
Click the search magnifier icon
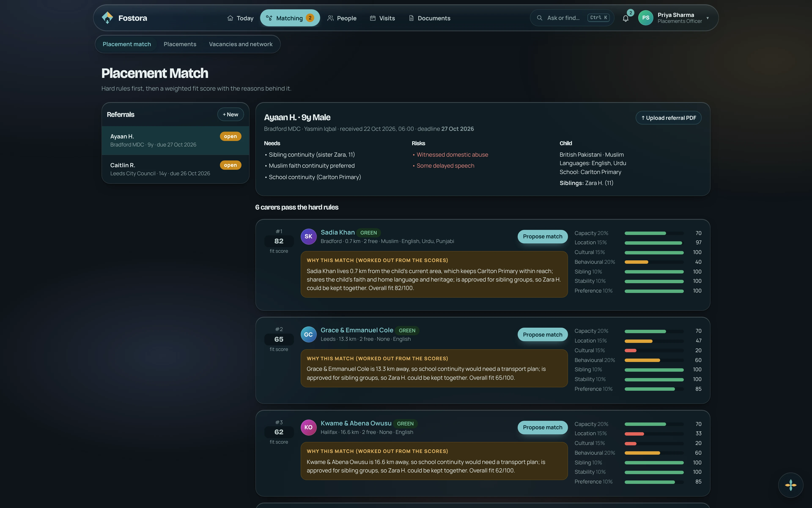coord(540,18)
